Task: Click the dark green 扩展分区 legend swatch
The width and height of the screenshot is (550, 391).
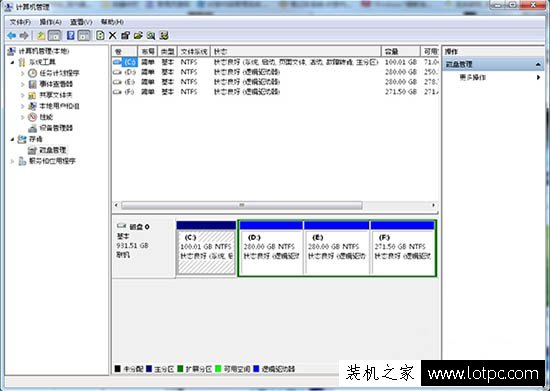Action: [x=180, y=369]
